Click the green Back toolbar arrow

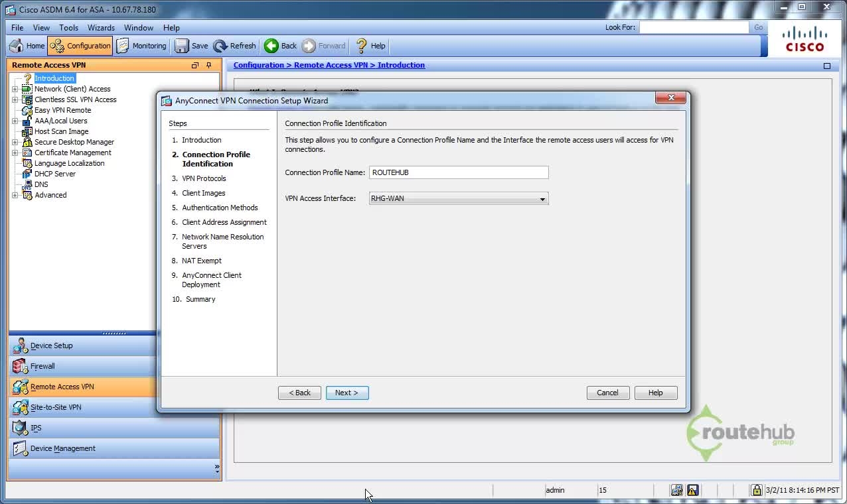[x=280, y=46]
